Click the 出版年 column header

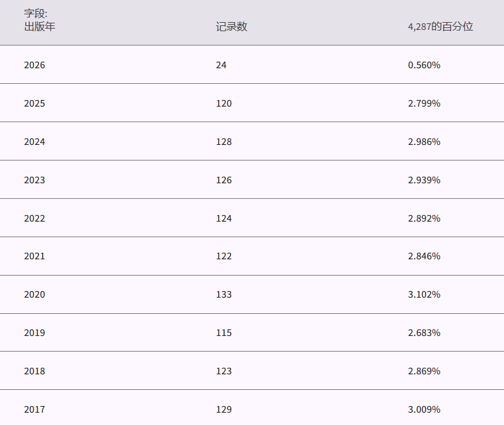(x=40, y=27)
